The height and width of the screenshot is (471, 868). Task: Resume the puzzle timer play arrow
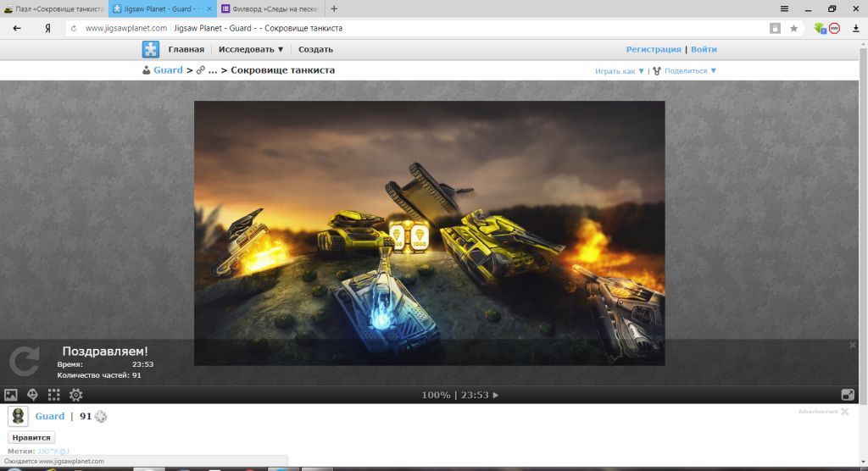coord(495,395)
